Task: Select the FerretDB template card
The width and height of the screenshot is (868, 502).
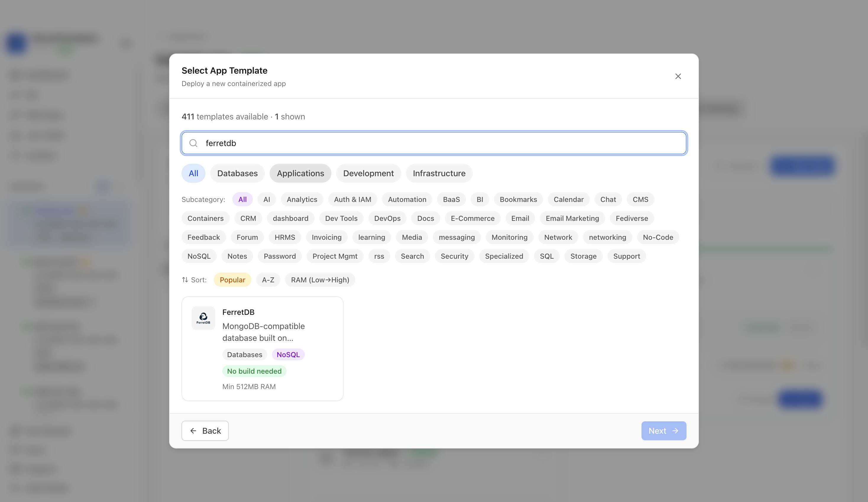Action: pos(263,349)
